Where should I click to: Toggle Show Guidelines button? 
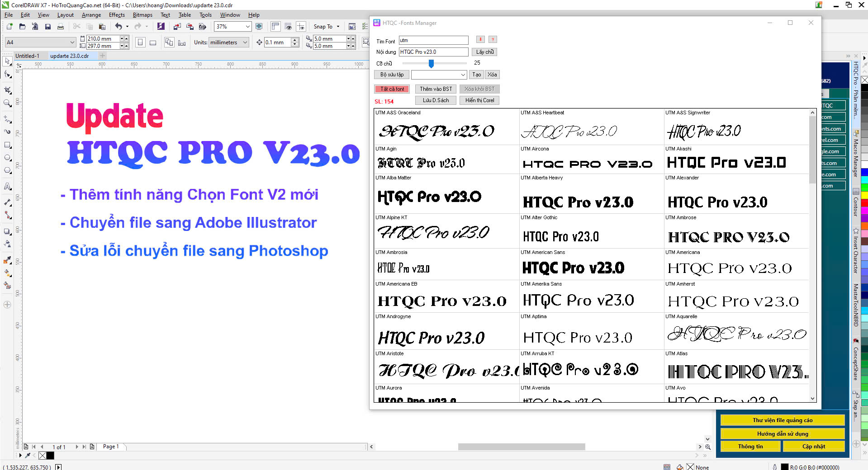click(x=301, y=27)
